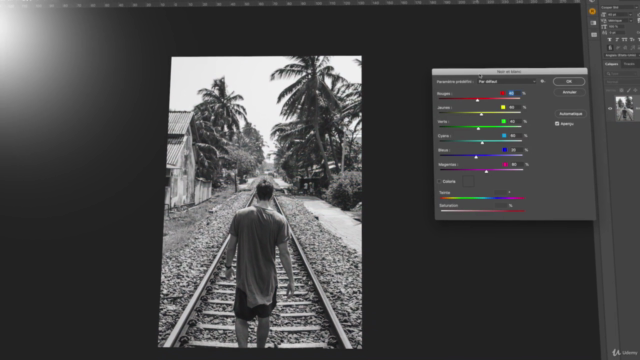Click the small caps Tt icon
640x360 pixels.
[632, 40]
